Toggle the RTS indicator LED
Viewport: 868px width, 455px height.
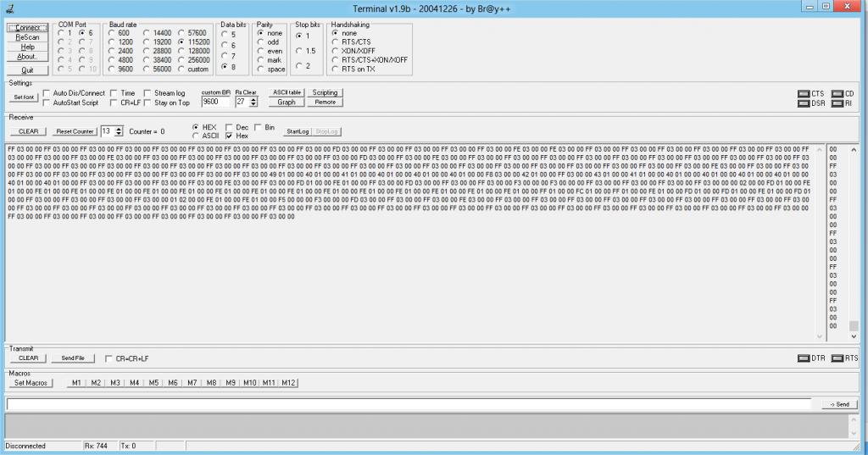click(x=837, y=358)
